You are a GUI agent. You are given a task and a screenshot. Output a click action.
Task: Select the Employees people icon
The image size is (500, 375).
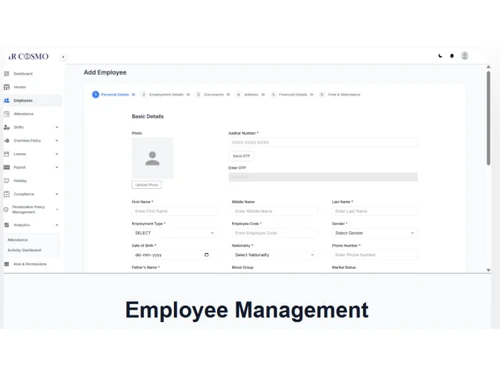click(x=7, y=100)
